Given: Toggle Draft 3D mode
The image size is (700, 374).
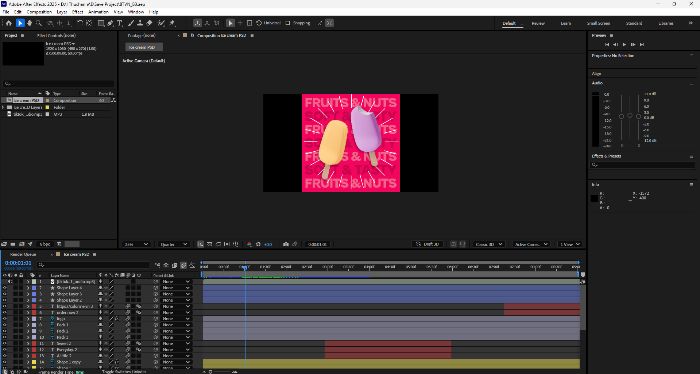Looking at the screenshot, I should point(427,244).
